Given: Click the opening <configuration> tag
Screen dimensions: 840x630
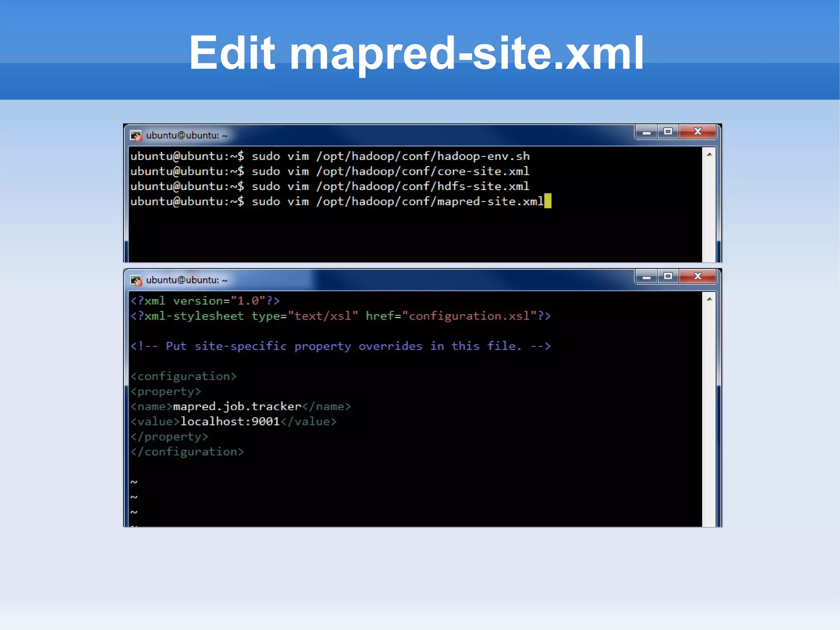Looking at the screenshot, I should point(184,376).
